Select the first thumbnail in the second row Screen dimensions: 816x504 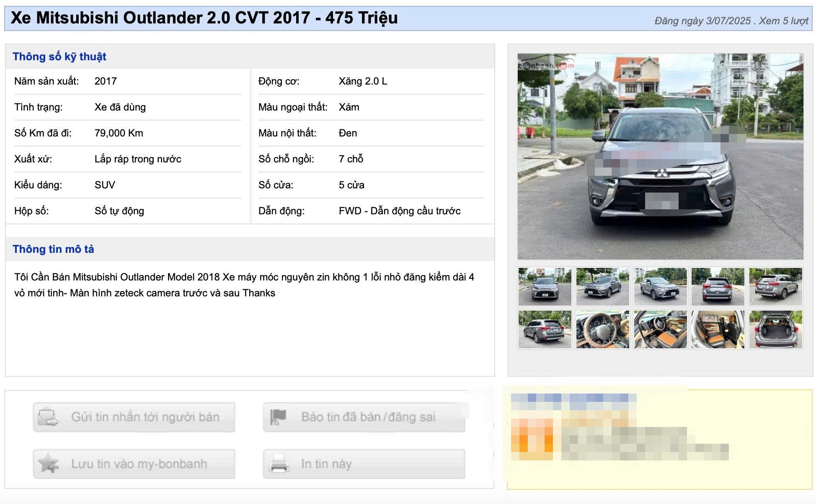click(545, 329)
